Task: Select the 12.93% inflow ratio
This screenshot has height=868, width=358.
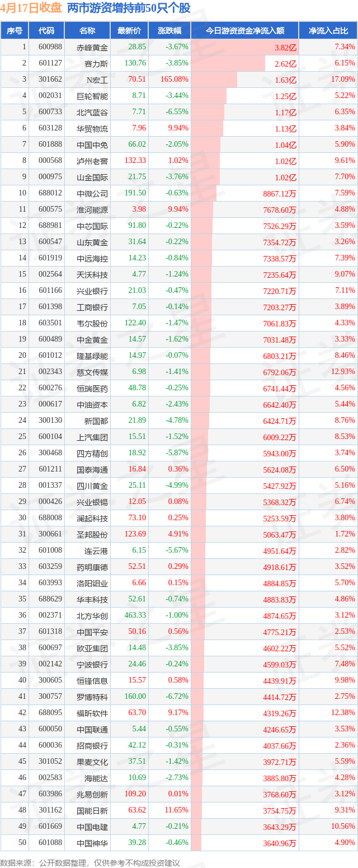Action: point(343,372)
